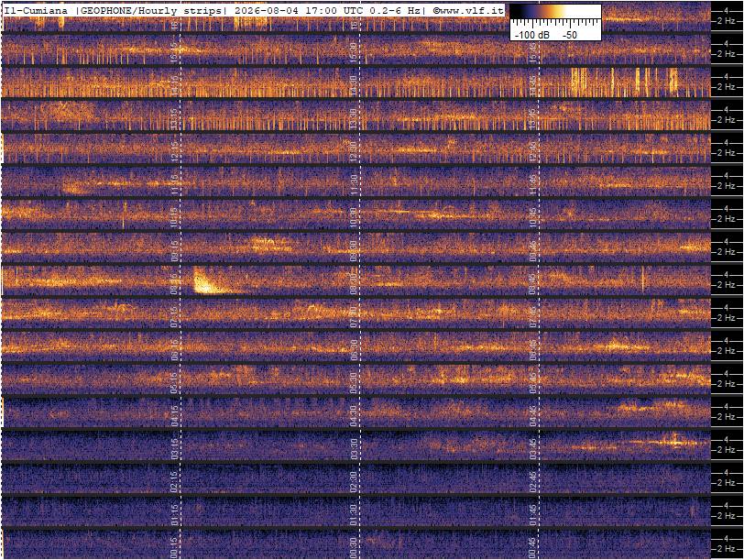
Task: Click the 15:45 time marker label
Action: [x=533, y=52]
